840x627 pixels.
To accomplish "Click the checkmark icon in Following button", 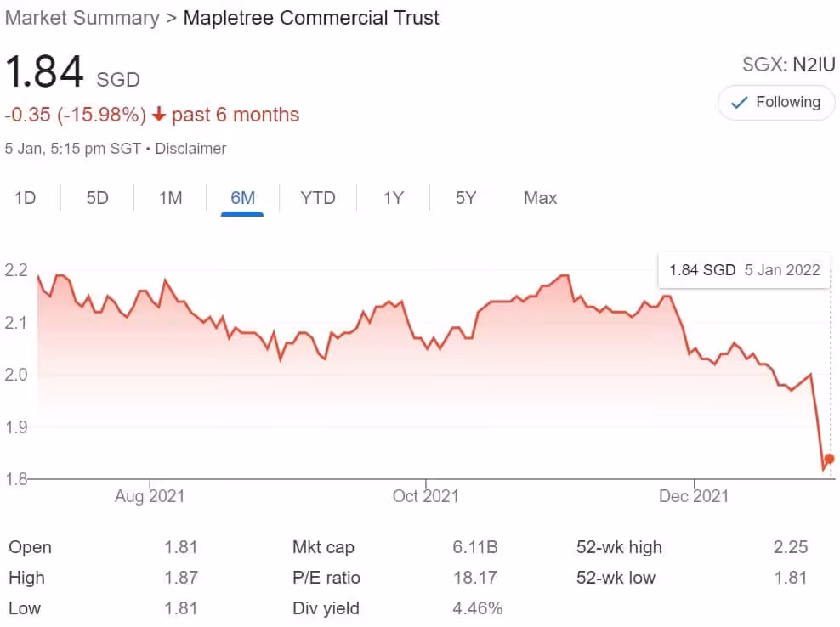I will [740, 103].
